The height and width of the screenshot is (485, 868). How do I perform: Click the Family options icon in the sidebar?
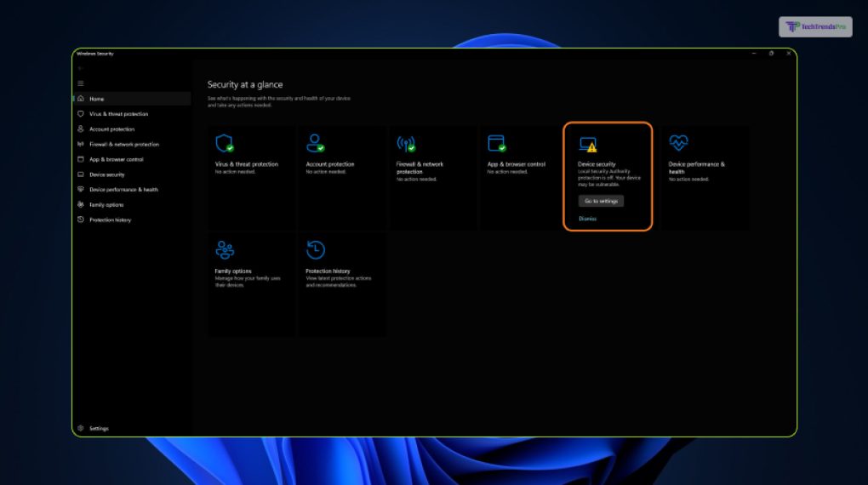tap(81, 204)
